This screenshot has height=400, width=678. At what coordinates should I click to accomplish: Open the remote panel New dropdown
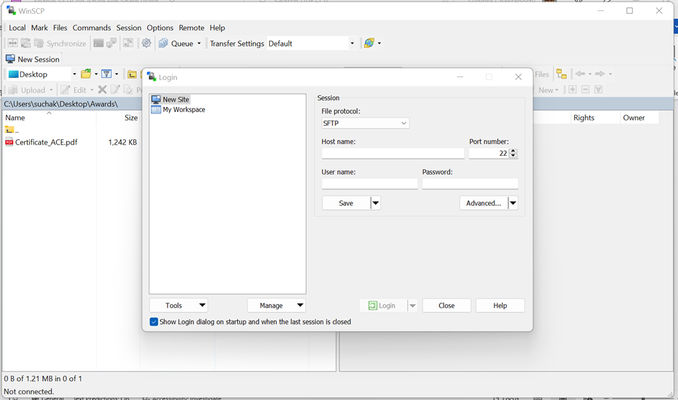tap(548, 90)
